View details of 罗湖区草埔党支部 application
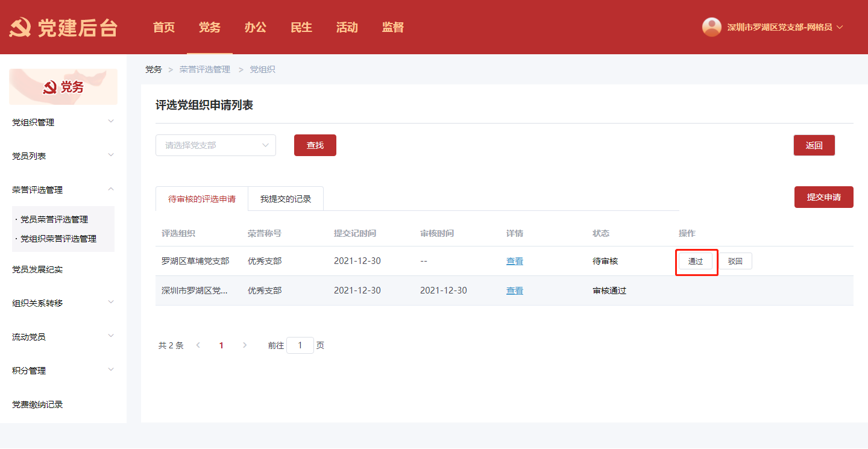Viewport: 868px width, 449px height. point(514,261)
